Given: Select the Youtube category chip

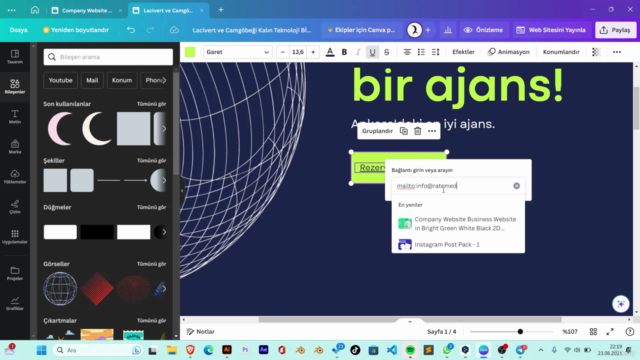Looking at the screenshot, I should click(60, 80).
